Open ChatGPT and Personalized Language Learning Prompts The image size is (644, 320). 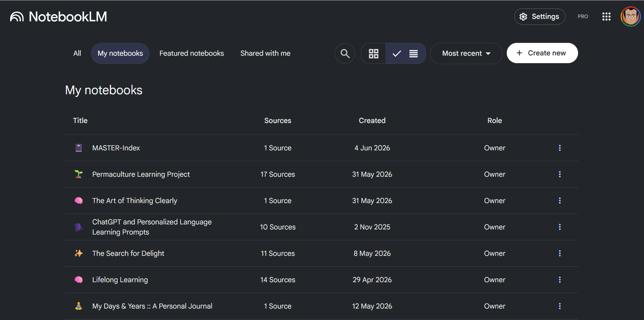[x=152, y=227]
